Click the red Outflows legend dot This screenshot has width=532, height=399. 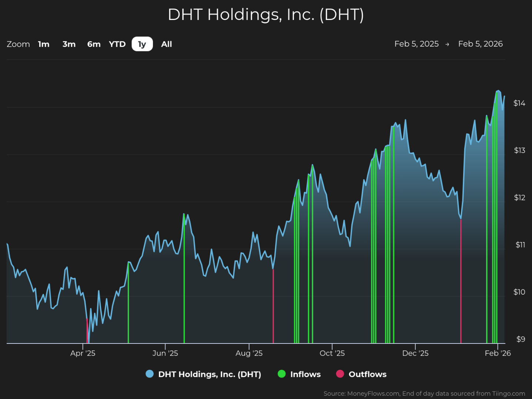tap(340, 374)
